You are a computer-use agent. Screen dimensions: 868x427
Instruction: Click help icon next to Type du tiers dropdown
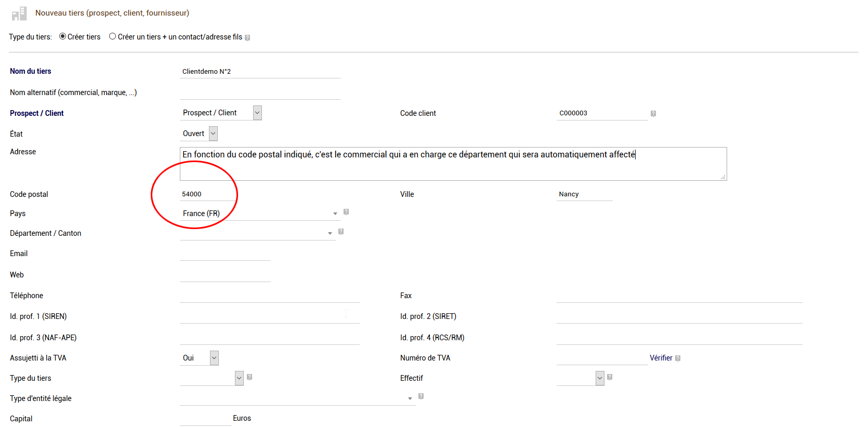click(249, 377)
